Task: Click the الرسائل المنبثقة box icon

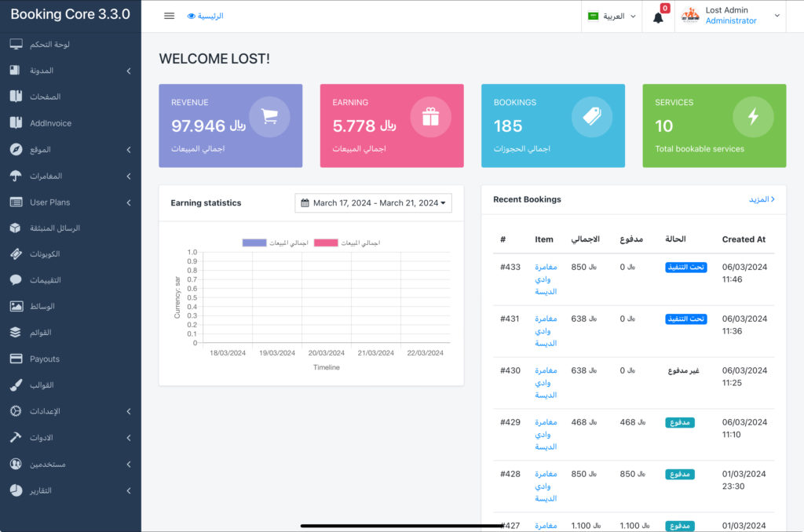Action: [x=16, y=228]
